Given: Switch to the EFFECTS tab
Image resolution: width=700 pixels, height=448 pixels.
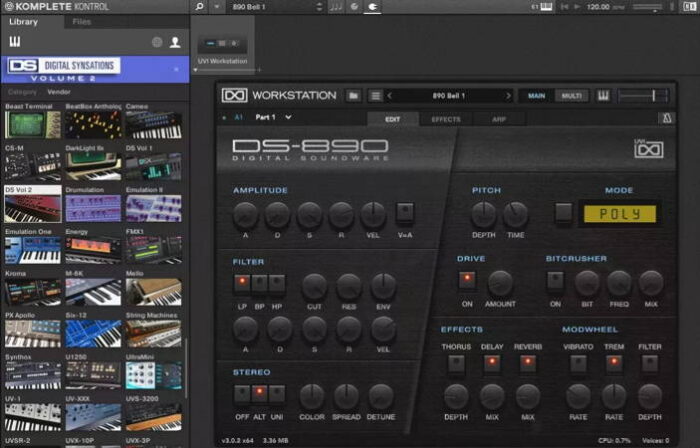Looking at the screenshot, I should (445, 119).
